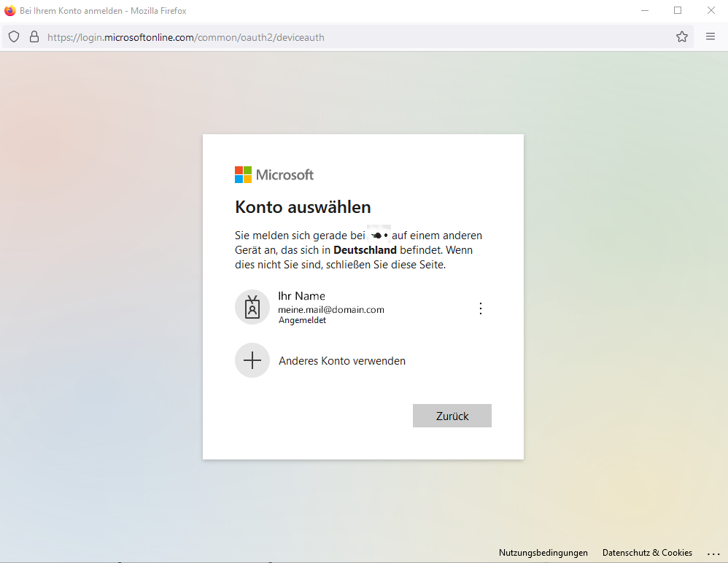The width and height of the screenshot is (728, 563).
Task: Open site info via padlock icon
Action: point(34,37)
